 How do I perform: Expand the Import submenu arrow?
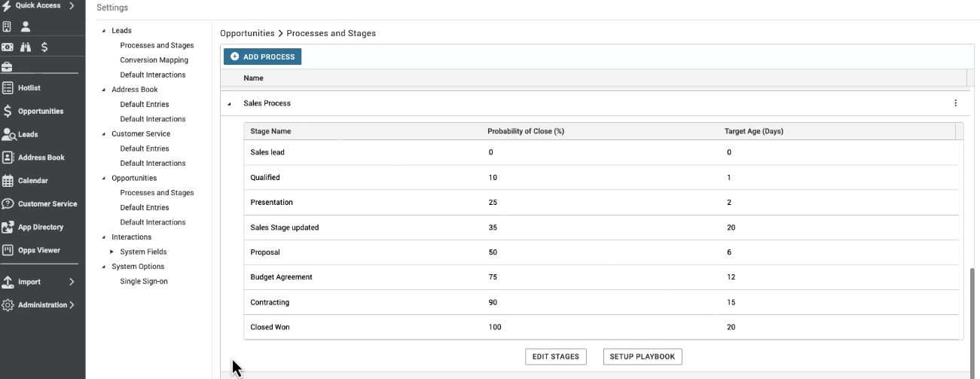click(72, 282)
